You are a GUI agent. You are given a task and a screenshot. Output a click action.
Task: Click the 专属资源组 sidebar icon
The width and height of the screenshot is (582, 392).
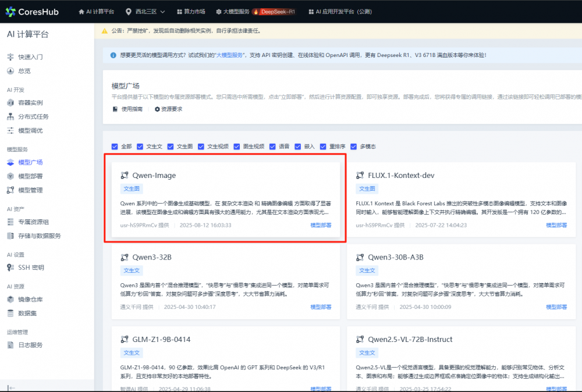point(10,222)
